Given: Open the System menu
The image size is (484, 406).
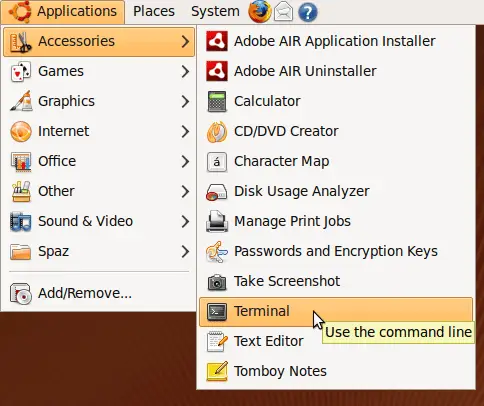Looking at the screenshot, I should 215,11.
